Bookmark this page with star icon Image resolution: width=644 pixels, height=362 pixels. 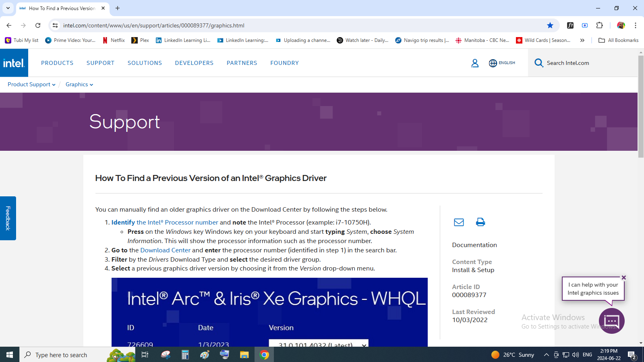tap(550, 25)
